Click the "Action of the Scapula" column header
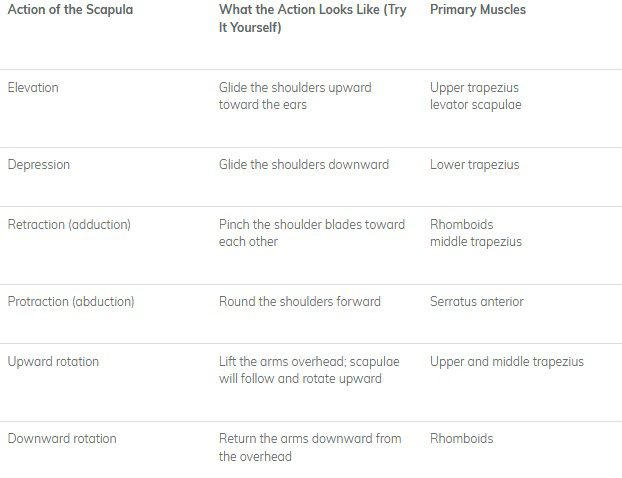This screenshot has height=478, width=622. (70, 10)
